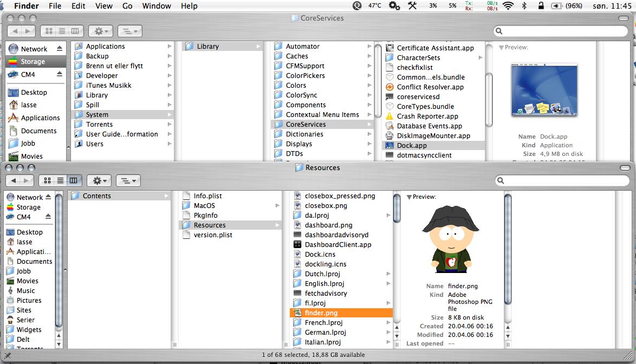Open Pictures in the Resources sidebar
The image size is (636, 364).
coord(30,301)
